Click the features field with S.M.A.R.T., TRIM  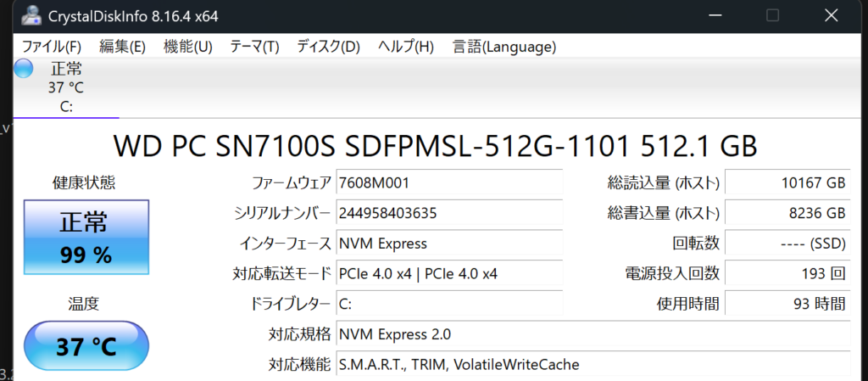[x=593, y=364]
